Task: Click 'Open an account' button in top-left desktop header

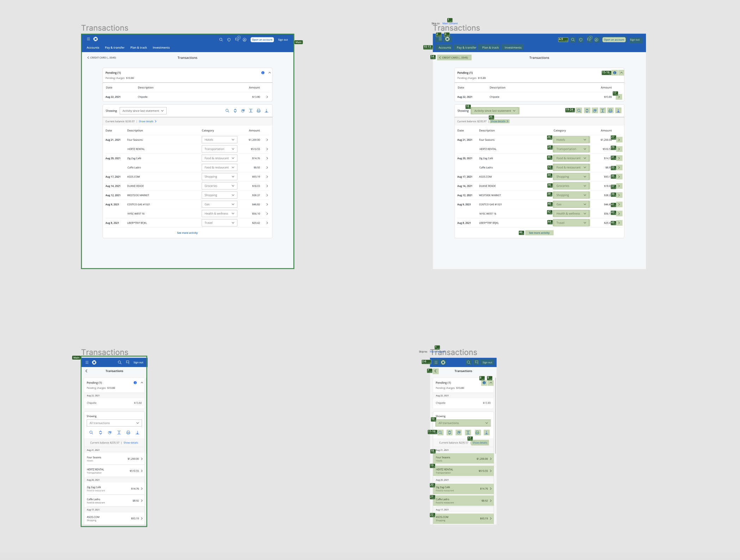Action: coord(262,40)
